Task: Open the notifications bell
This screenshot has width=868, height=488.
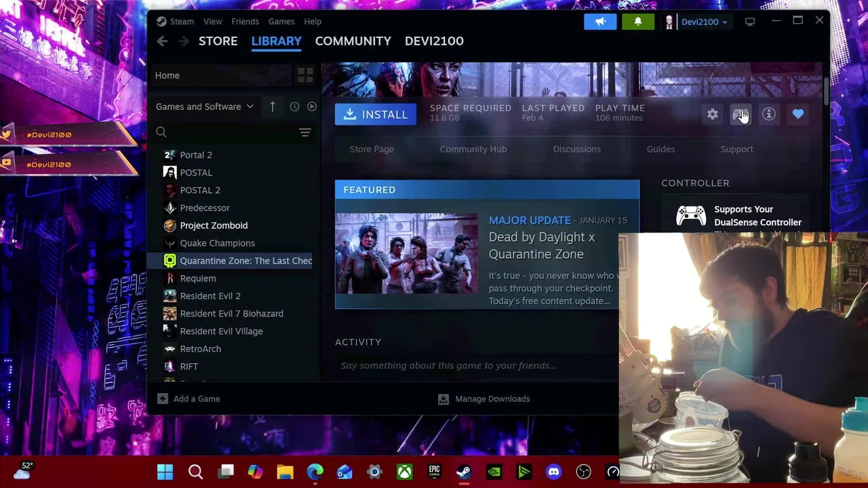Action: click(x=637, y=22)
